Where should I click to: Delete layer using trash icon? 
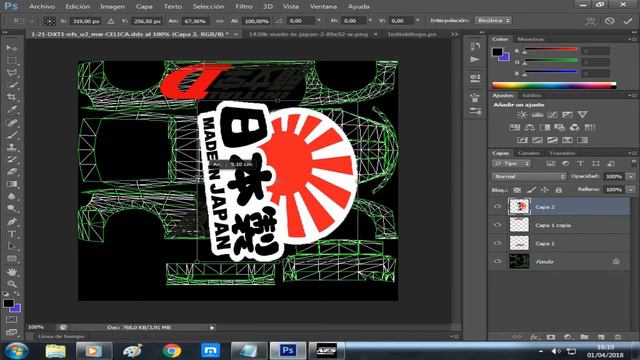[x=618, y=337]
